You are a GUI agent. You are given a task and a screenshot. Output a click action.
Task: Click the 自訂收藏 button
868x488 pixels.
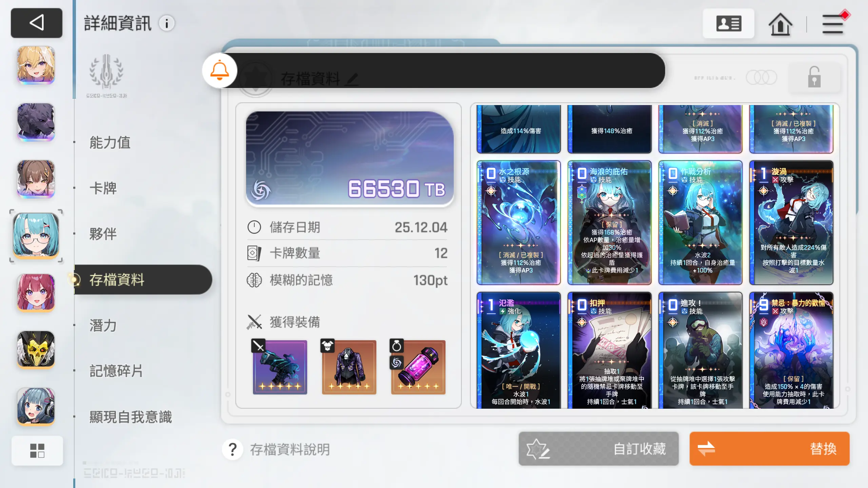pos(598,449)
